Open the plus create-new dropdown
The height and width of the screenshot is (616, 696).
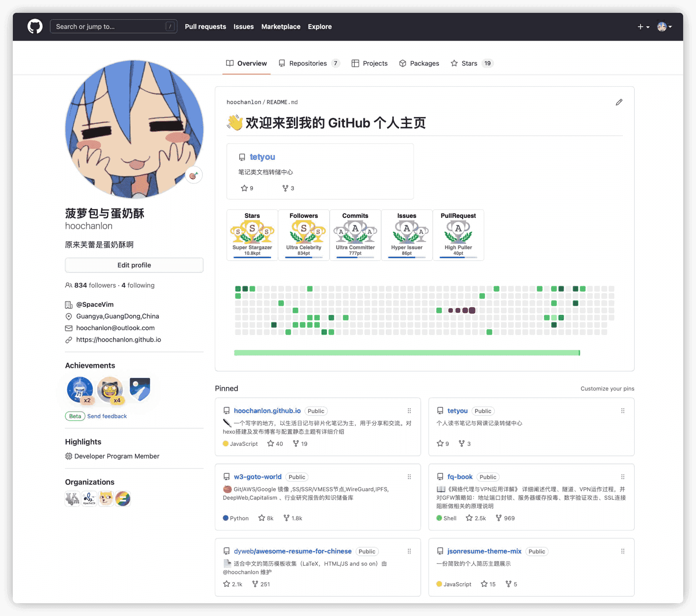click(x=643, y=27)
